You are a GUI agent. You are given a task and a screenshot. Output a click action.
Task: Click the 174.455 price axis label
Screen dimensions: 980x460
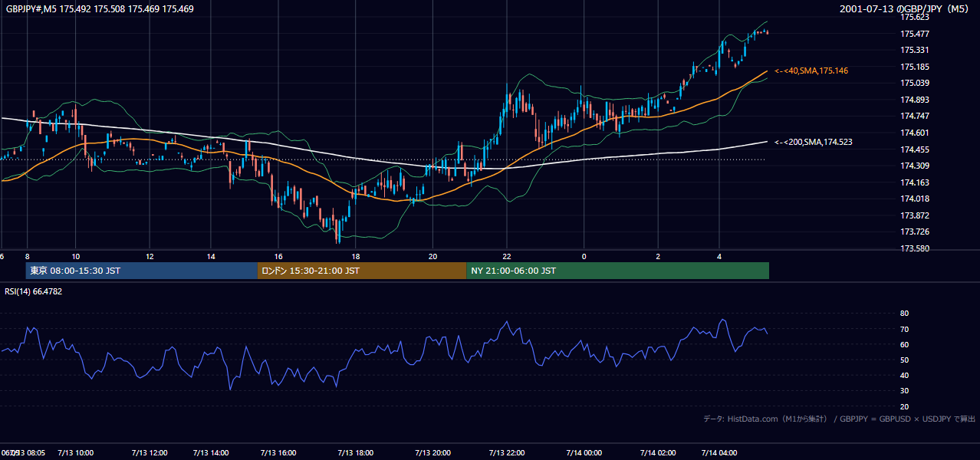915,149
